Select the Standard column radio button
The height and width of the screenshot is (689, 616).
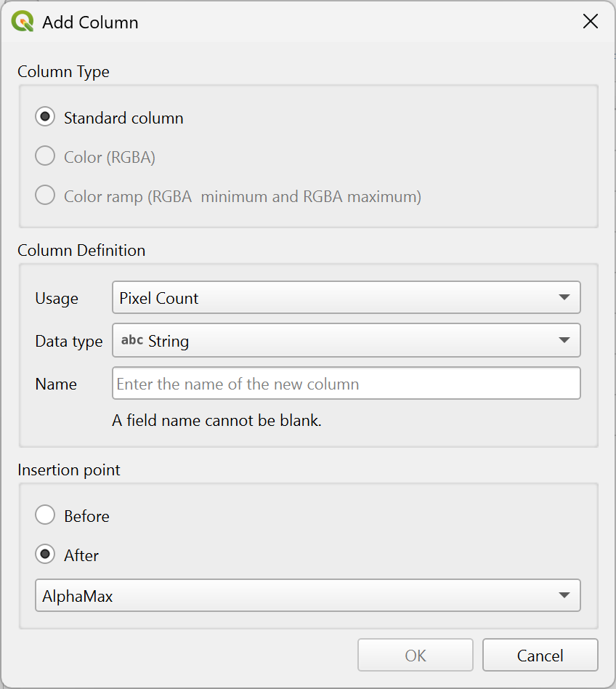[45, 118]
